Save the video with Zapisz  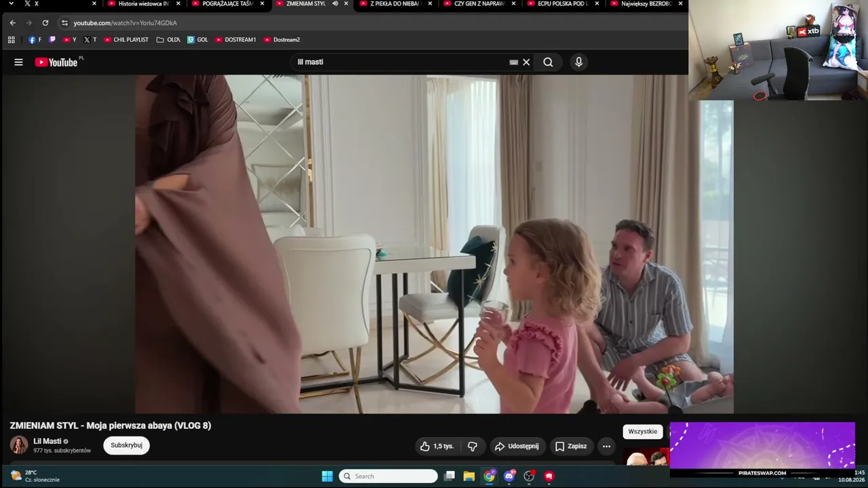[571, 446]
